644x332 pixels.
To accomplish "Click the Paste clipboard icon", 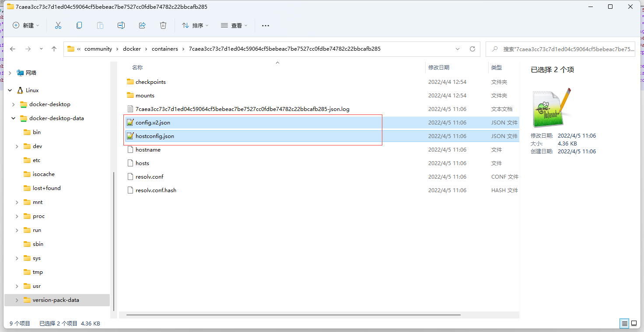I will point(100,25).
